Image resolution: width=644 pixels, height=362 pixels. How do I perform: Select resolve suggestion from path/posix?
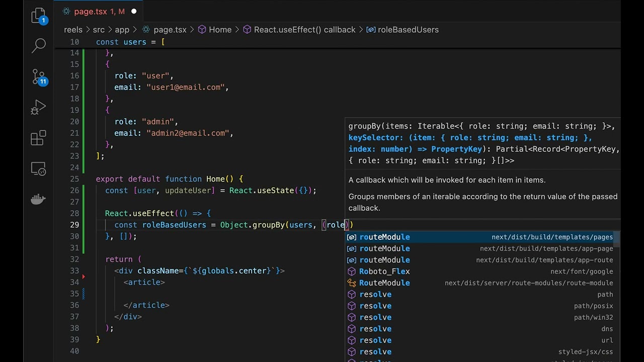pos(479,306)
